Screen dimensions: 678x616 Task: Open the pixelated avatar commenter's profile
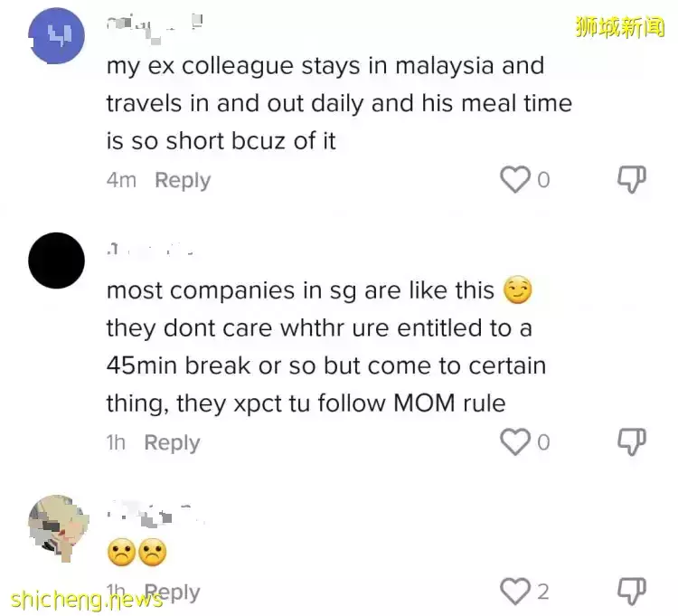[x=59, y=528]
